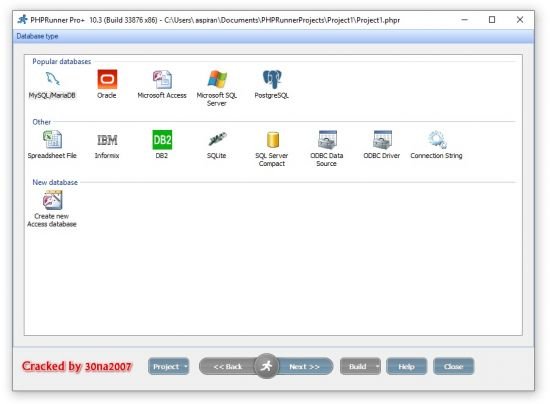Choose the PostgreSQL elephant icon
Viewport: 550px width, 404px height.
pos(272,79)
